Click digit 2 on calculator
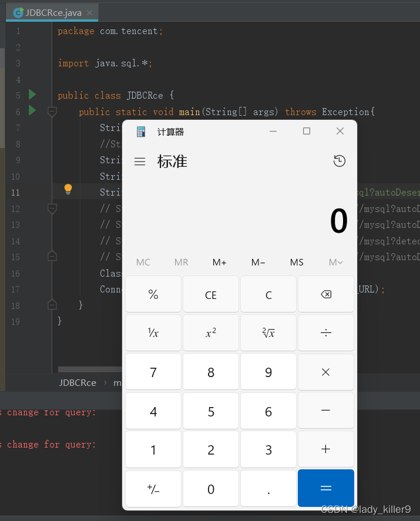Image resolution: width=420 pixels, height=521 pixels. point(211,449)
